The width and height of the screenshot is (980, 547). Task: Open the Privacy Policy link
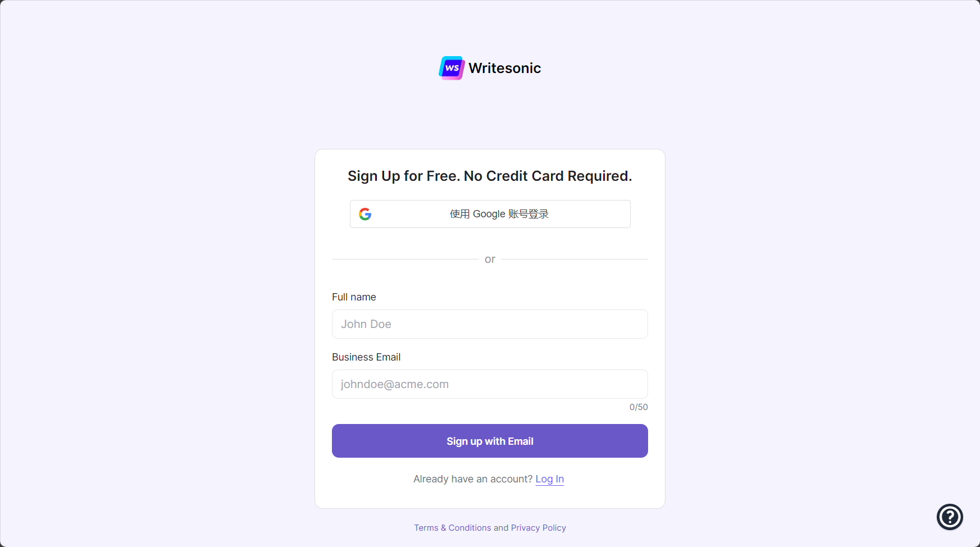point(538,528)
